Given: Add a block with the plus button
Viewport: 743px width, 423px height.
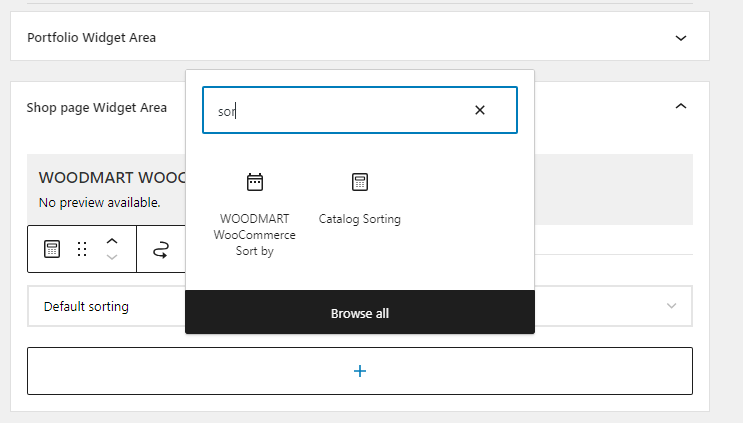Looking at the screenshot, I should (360, 371).
